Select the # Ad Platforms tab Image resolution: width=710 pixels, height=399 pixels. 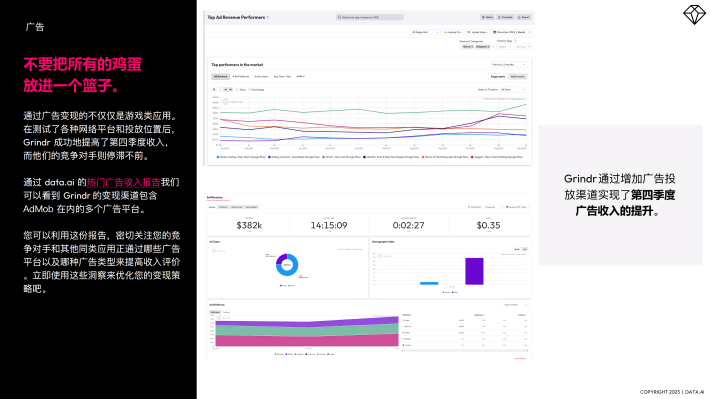click(241, 77)
